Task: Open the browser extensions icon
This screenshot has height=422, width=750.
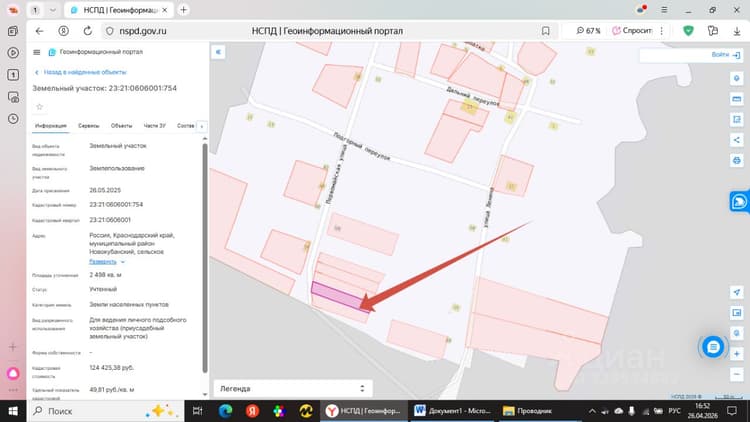Action: click(713, 31)
